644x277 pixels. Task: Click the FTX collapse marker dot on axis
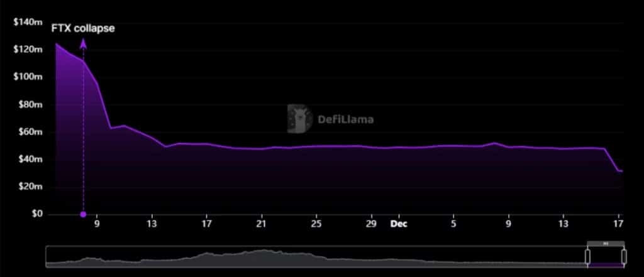click(x=84, y=214)
